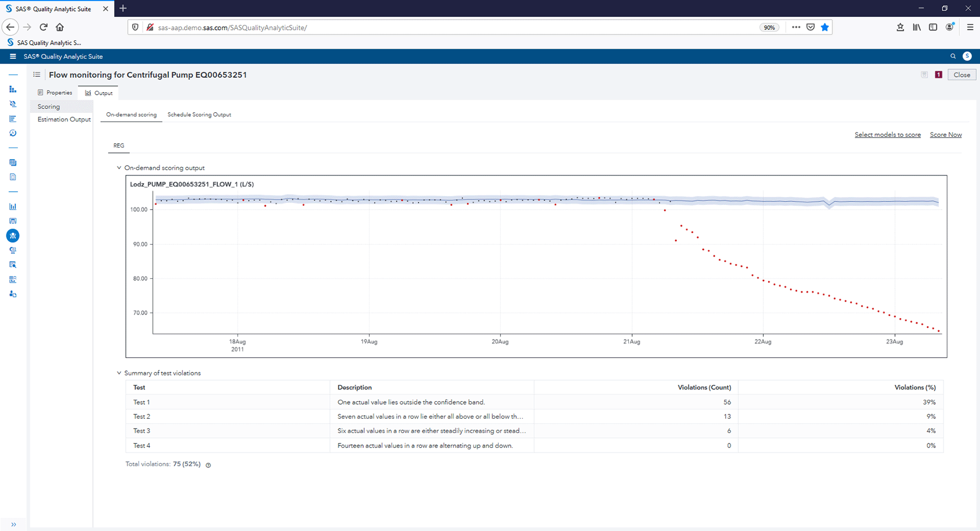Open a new browser tab with plus
This screenshot has height=531, width=980.
coord(123,8)
